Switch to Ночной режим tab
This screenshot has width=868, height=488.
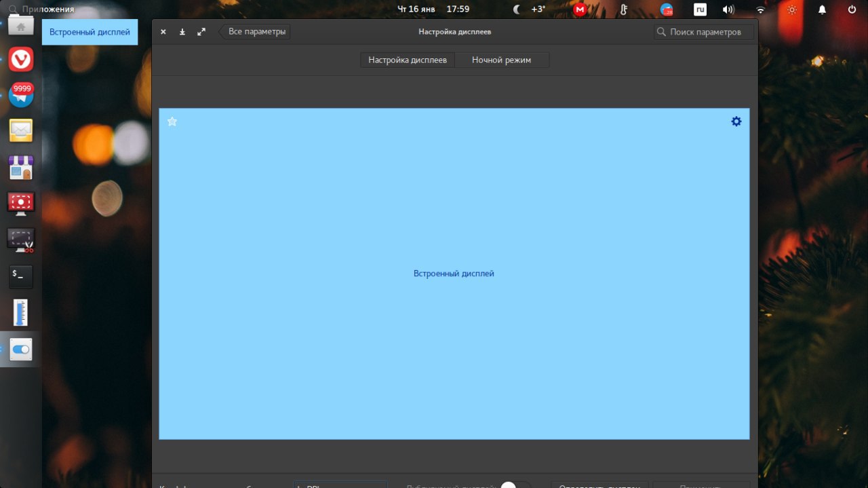click(x=501, y=60)
